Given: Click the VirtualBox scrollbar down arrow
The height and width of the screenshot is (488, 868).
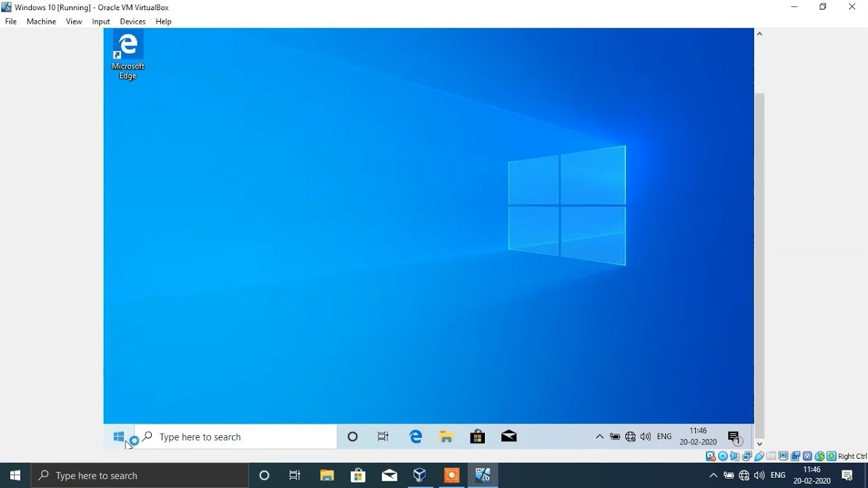Looking at the screenshot, I should 759,444.
